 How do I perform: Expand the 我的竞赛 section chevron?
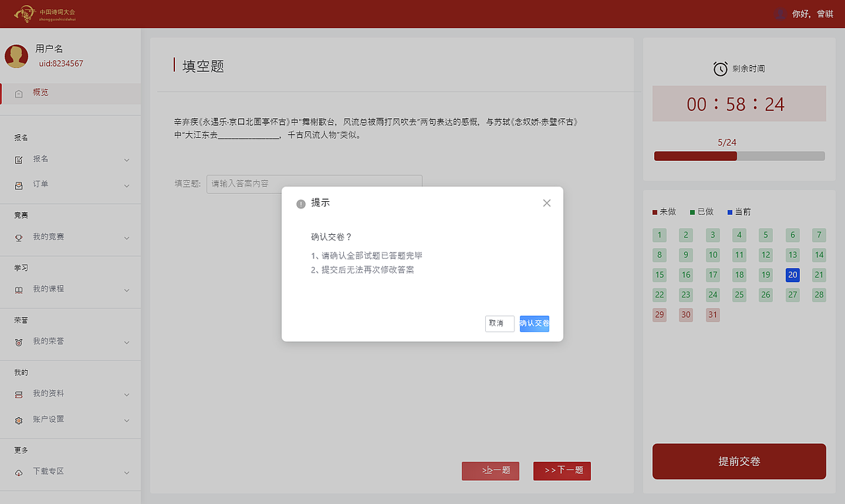pyautogui.click(x=126, y=237)
